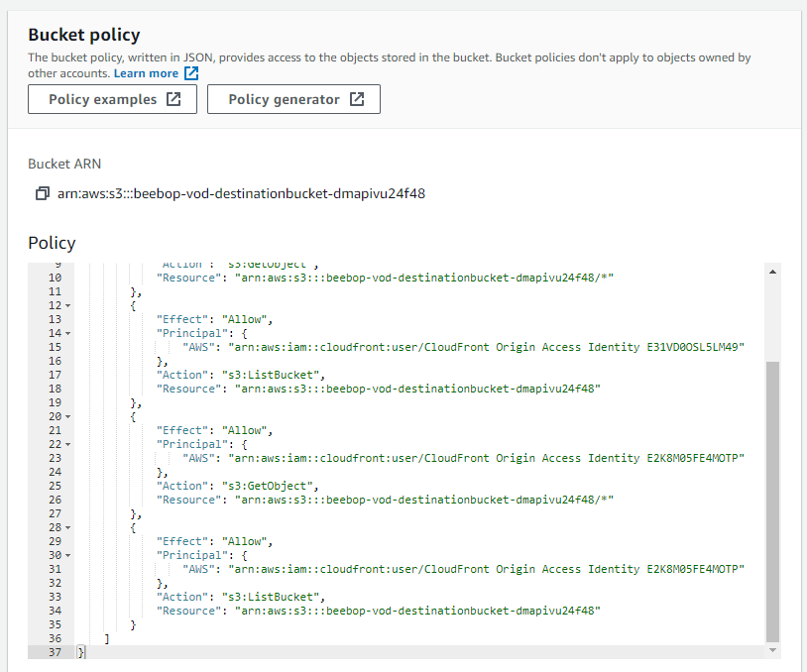Place cursor on line 15 E31VD0OSL5LM49 identity
This screenshot has height=672, width=807.
tap(694, 347)
